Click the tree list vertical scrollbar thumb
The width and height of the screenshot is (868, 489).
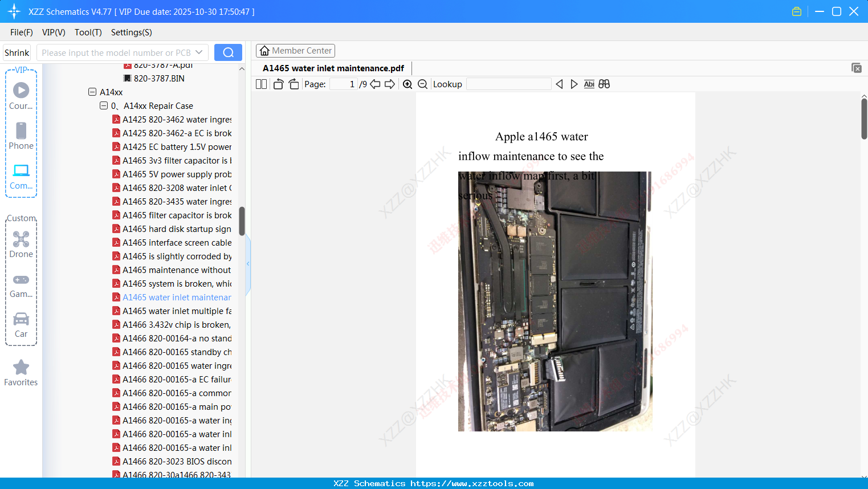(x=242, y=221)
